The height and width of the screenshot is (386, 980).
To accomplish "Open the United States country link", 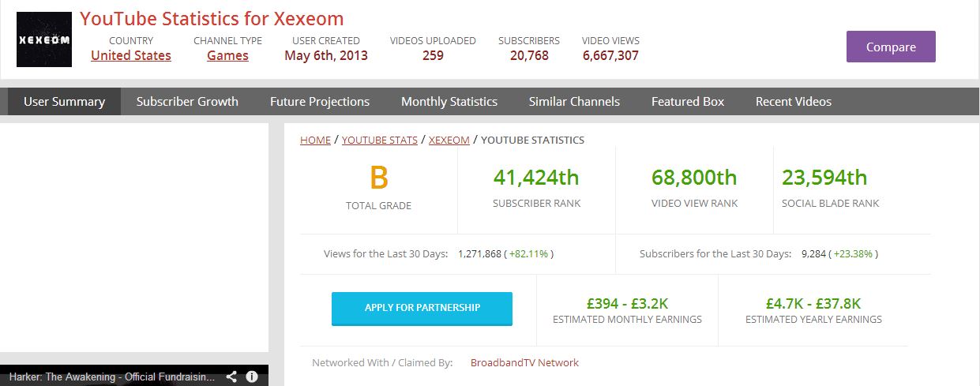I will 131,55.
